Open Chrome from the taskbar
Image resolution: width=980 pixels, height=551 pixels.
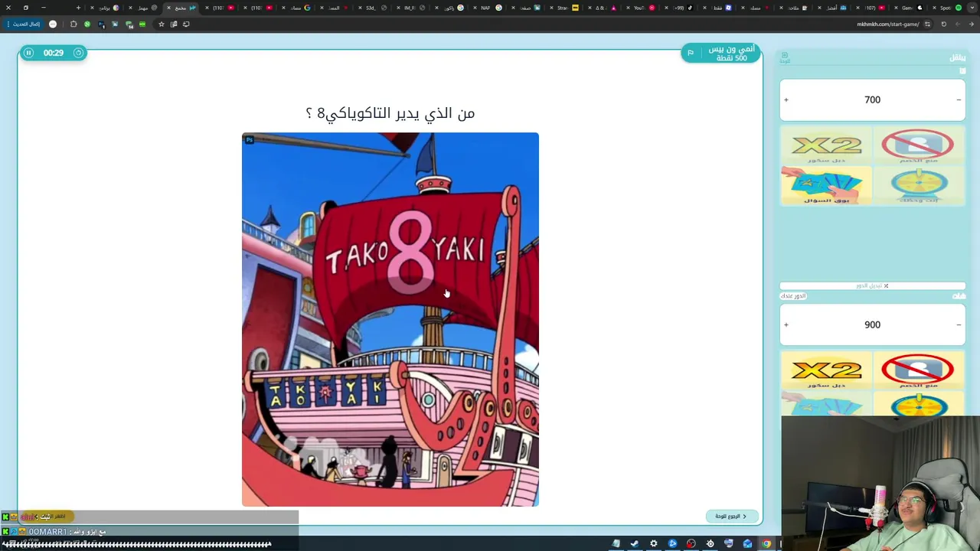766,544
